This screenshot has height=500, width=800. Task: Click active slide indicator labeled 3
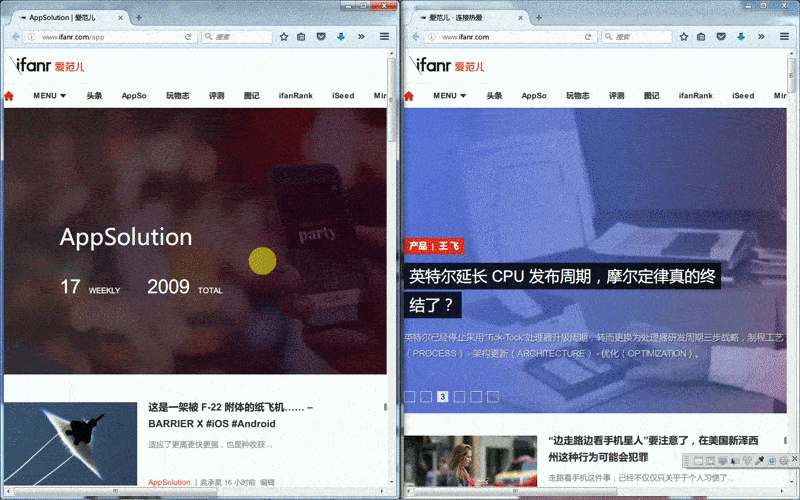(443, 396)
